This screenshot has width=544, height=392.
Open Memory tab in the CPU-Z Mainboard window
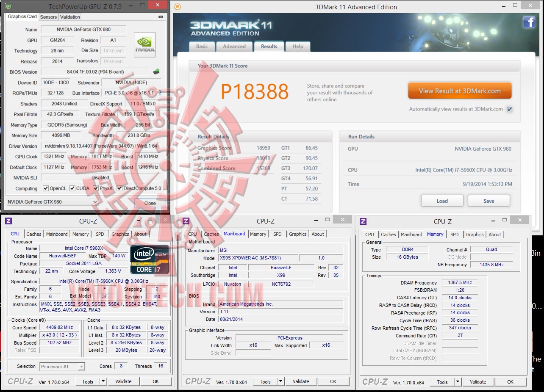click(x=258, y=234)
